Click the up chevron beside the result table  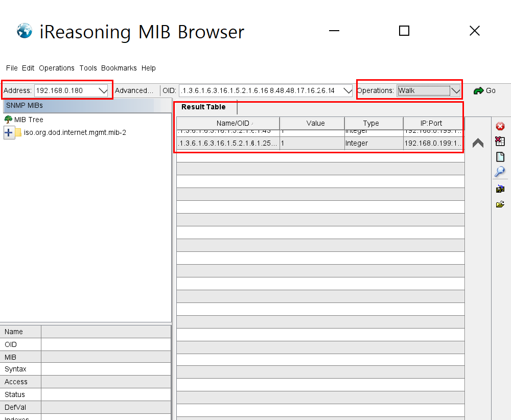(x=478, y=144)
